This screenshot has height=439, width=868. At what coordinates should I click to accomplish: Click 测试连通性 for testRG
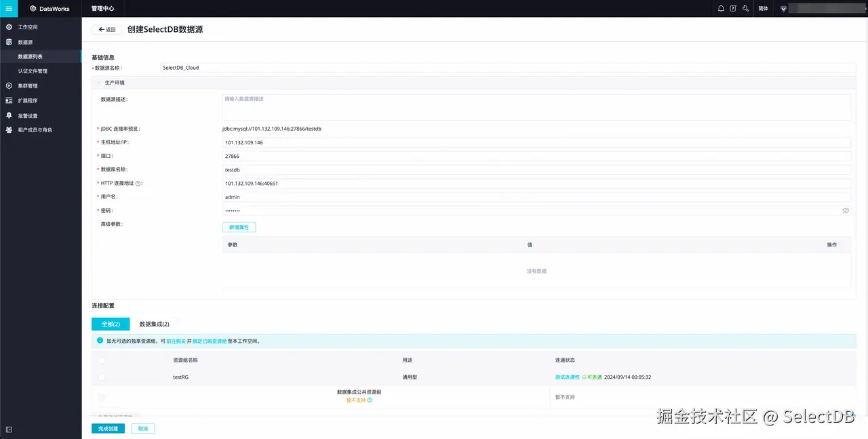pos(568,377)
